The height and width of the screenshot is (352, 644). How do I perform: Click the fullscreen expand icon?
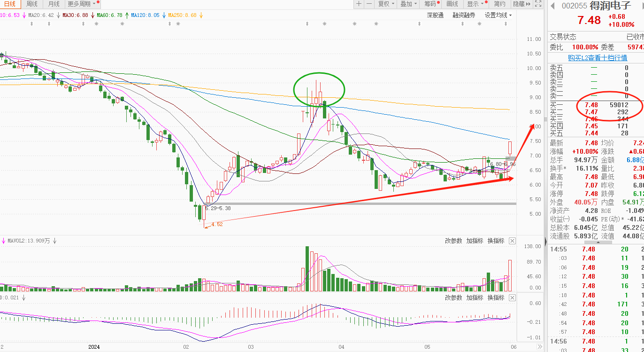pos(538,4)
